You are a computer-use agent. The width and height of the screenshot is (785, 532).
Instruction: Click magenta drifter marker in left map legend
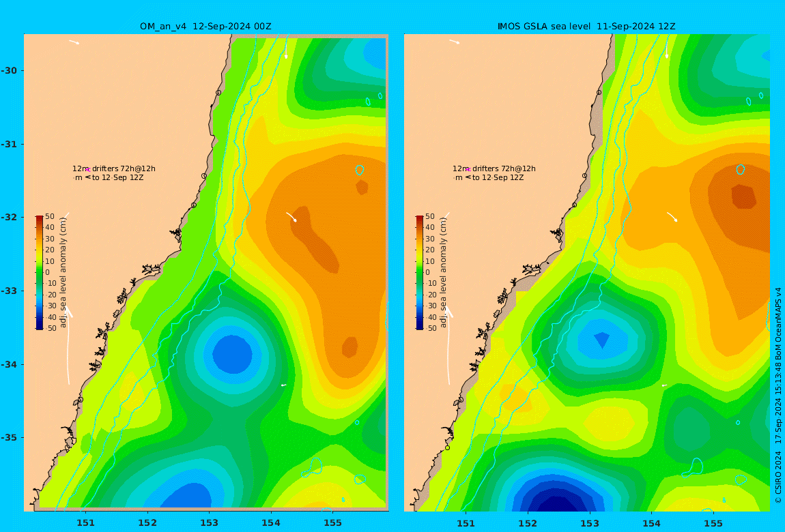pyautogui.click(x=87, y=170)
